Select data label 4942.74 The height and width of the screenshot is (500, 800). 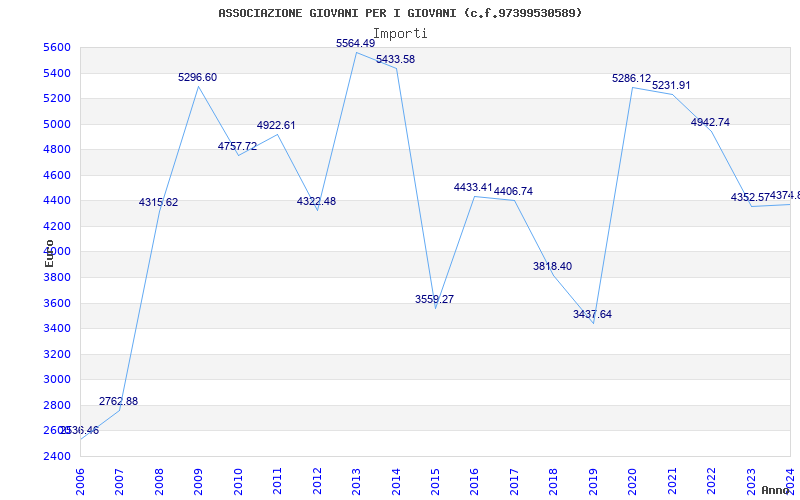pyautogui.click(x=710, y=122)
